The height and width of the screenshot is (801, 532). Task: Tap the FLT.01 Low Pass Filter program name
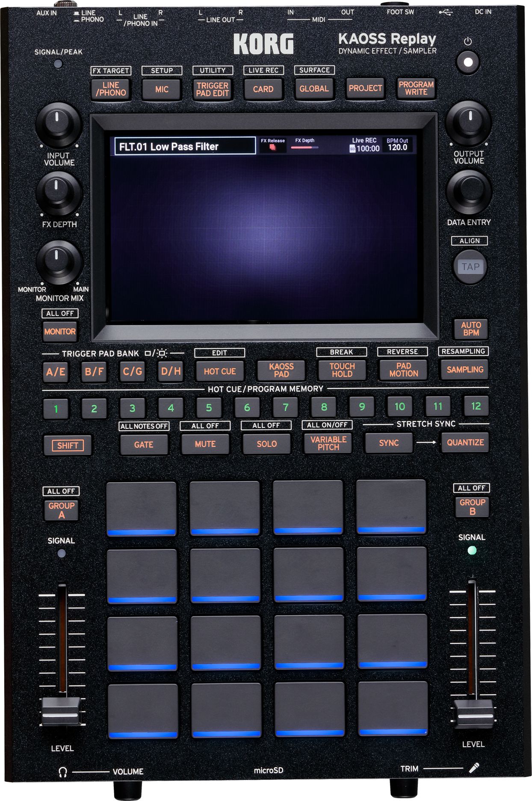point(185,146)
